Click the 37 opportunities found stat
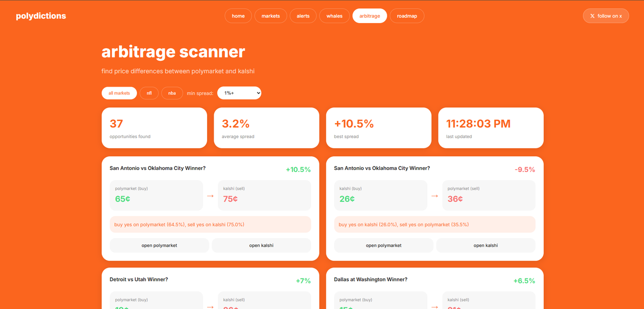The image size is (644, 309). [x=154, y=128]
